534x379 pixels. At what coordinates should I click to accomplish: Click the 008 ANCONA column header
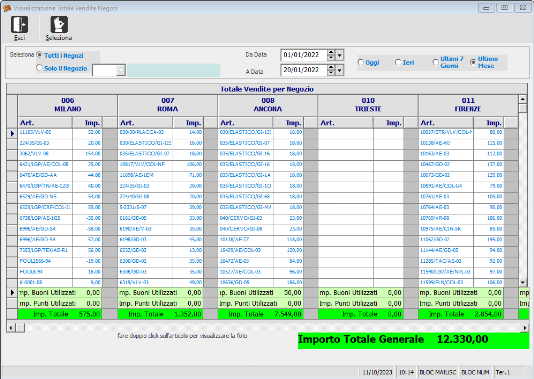coord(268,105)
